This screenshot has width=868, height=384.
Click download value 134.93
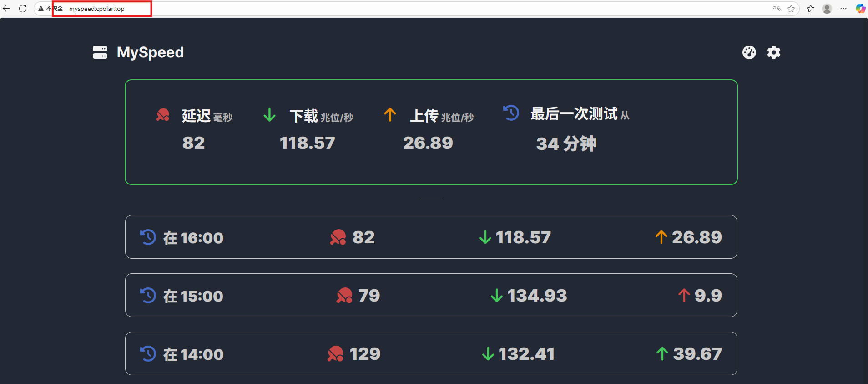click(537, 296)
